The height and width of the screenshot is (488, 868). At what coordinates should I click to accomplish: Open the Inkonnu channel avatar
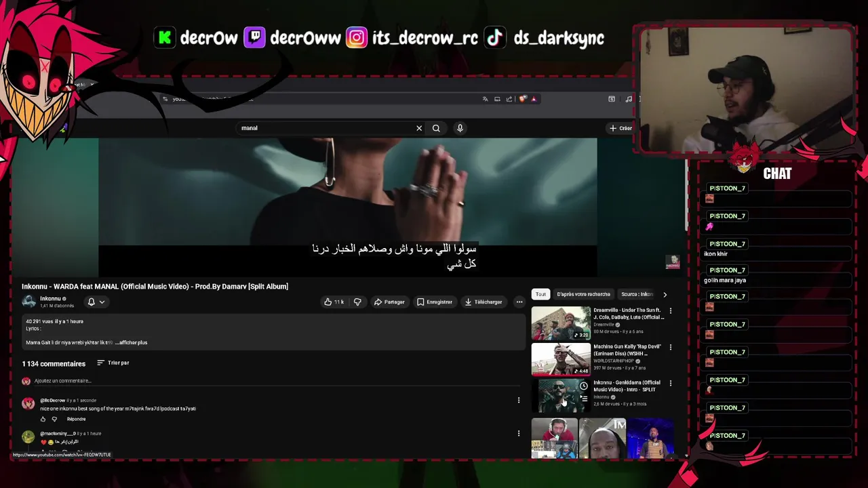pos(28,302)
